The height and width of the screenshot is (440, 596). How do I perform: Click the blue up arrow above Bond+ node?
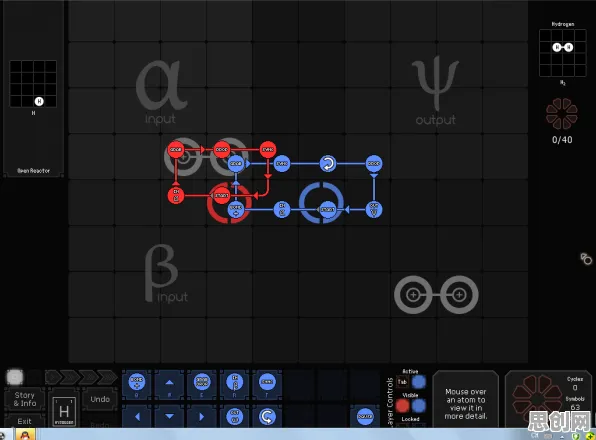[236, 183]
